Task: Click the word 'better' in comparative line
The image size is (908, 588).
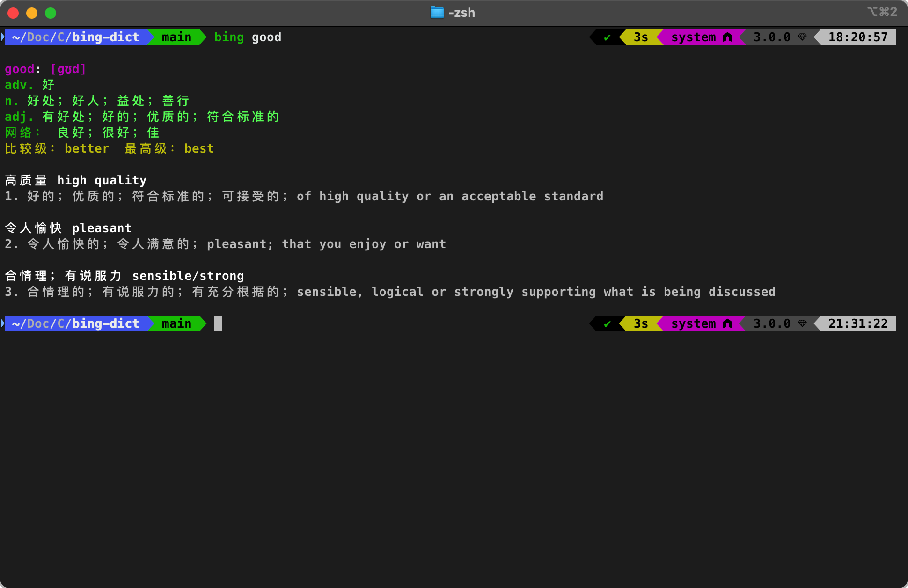Action: pos(87,149)
